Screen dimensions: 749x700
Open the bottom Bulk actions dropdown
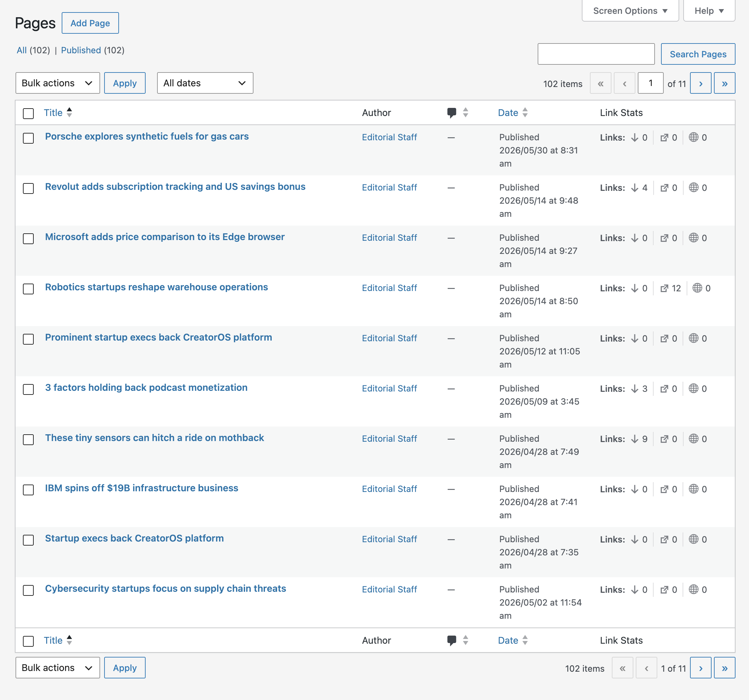tap(58, 668)
